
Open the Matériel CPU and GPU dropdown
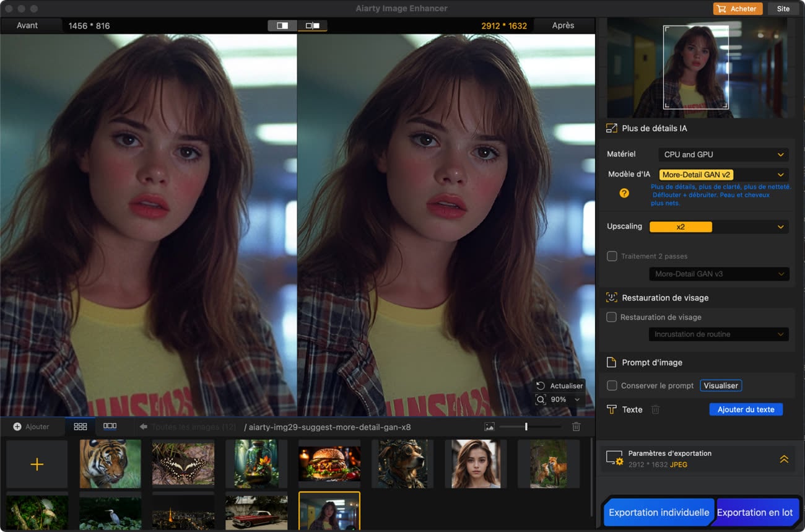coord(723,154)
